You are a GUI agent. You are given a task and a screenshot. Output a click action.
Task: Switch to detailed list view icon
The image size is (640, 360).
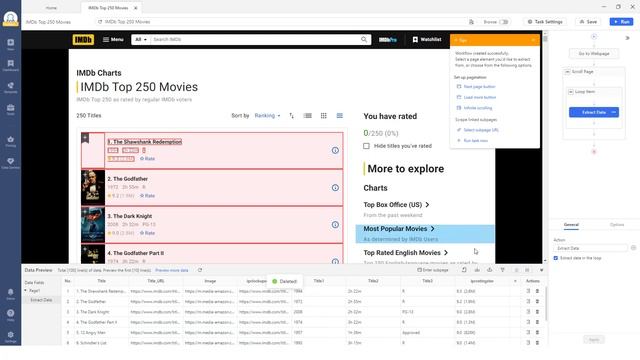[x=308, y=116]
